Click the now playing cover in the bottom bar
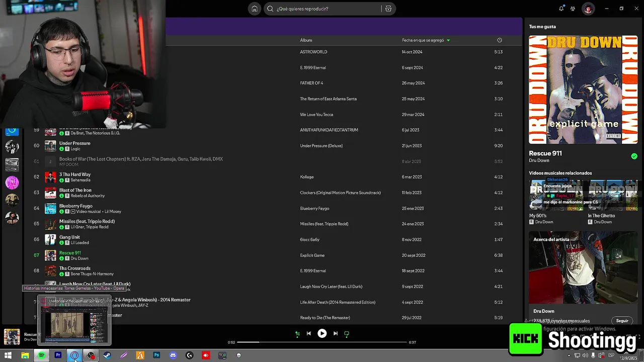The width and height of the screenshot is (644, 362). point(12,337)
